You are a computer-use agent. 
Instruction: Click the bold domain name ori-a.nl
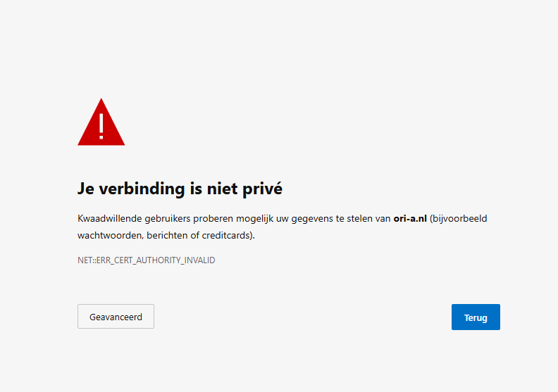point(410,219)
